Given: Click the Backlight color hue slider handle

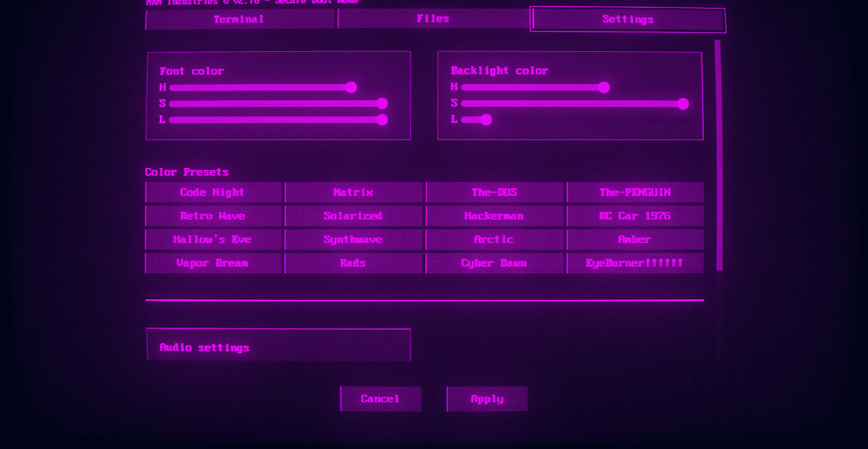Looking at the screenshot, I should 604,87.
